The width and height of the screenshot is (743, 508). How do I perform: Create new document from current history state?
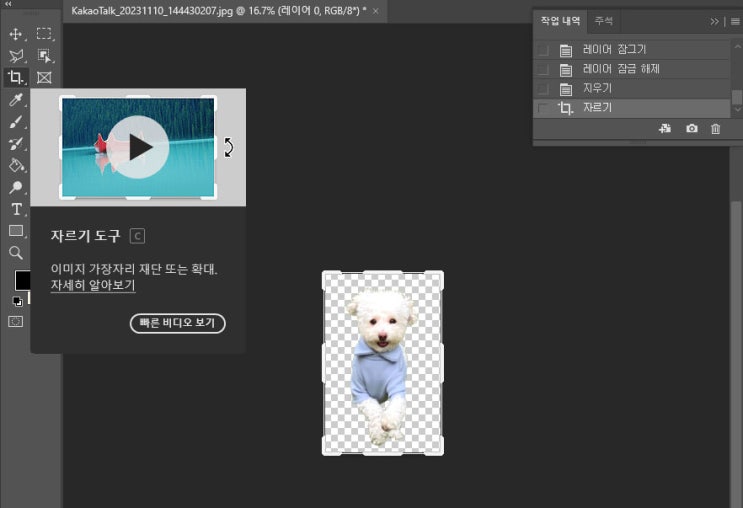coord(665,128)
